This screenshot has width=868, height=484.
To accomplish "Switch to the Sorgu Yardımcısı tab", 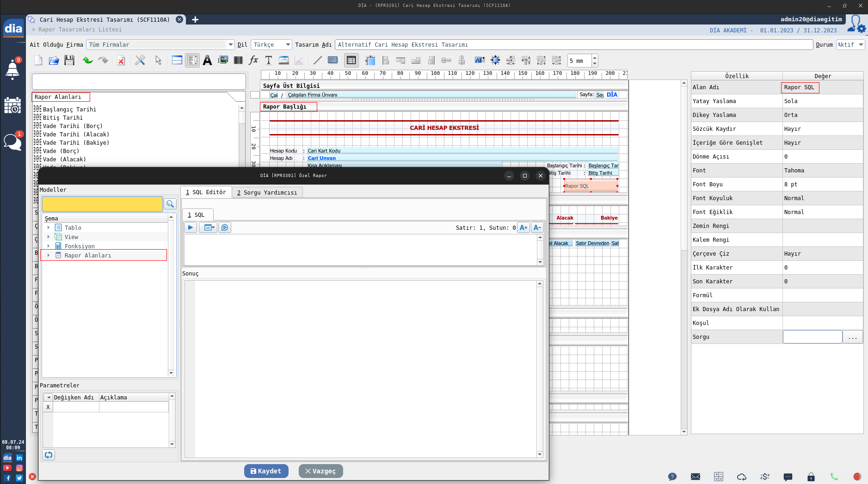I will tap(267, 192).
